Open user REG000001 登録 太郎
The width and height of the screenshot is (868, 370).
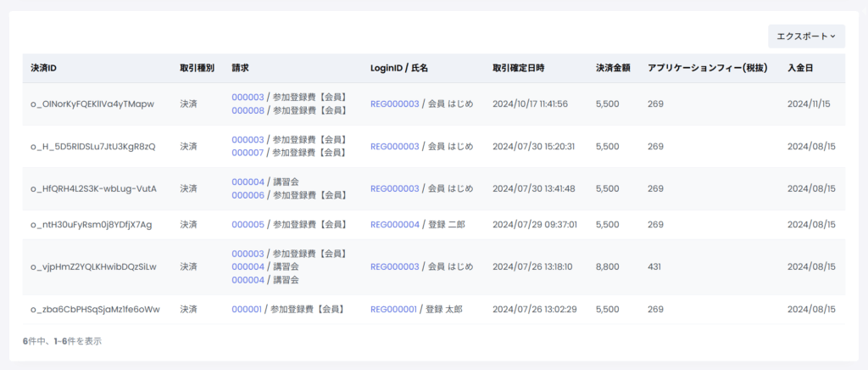coord(393,310)
